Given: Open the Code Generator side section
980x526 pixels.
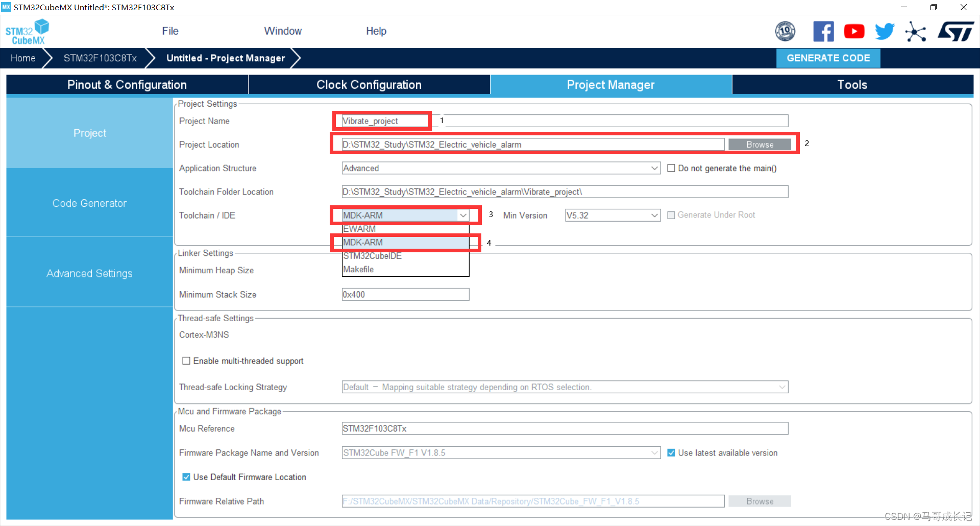Looking at the screenshot, I should [90, 203].
